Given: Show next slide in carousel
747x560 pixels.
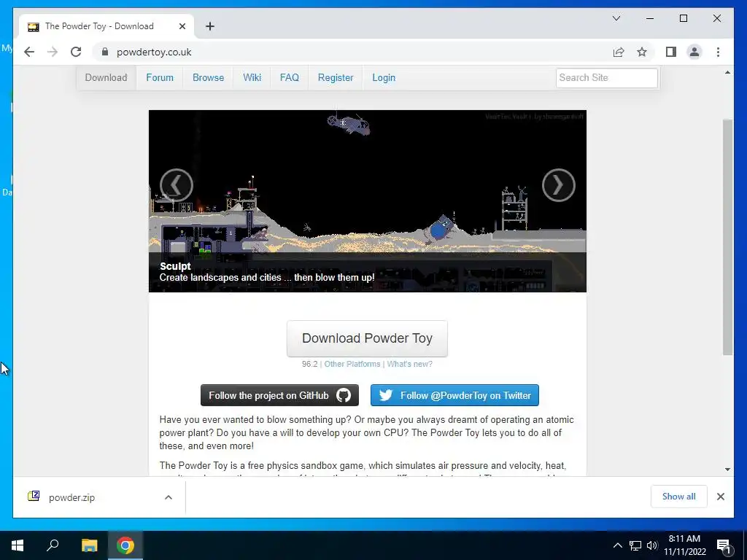Looking at the screenshot, I should (x=559, y=185).
